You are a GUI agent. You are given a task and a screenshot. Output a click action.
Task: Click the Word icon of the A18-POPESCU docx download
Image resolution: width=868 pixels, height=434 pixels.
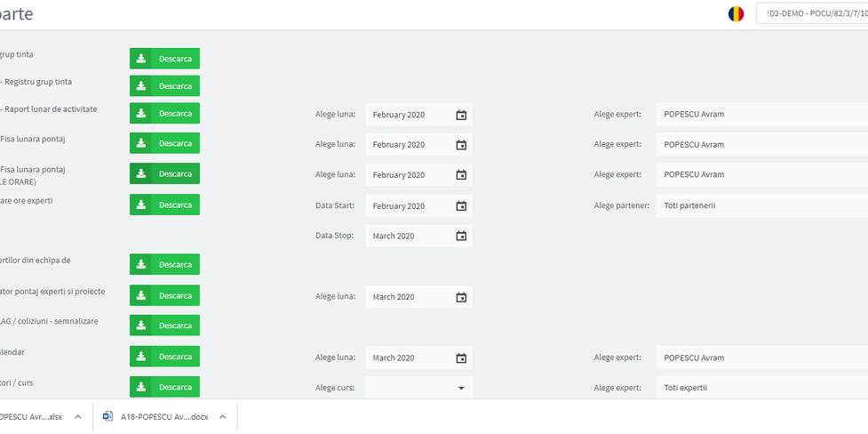point(108,416)
